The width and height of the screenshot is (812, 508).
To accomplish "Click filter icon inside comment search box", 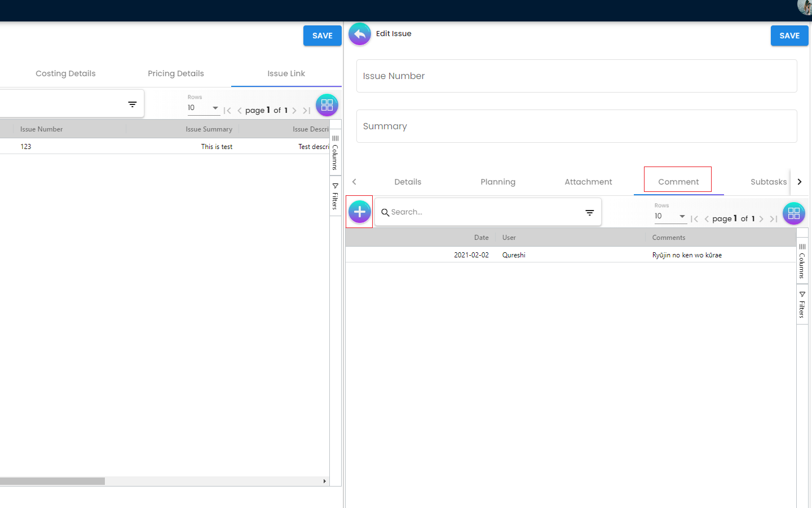I will [589, 213].
